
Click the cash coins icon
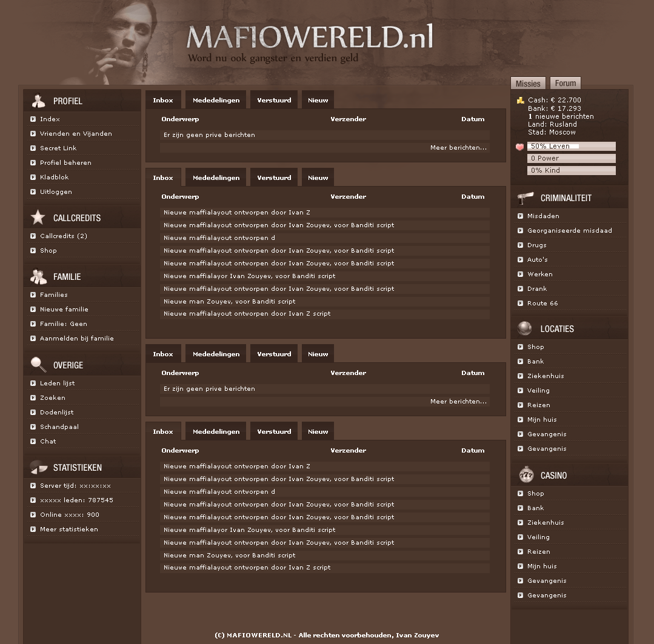(x=520, y=101)
